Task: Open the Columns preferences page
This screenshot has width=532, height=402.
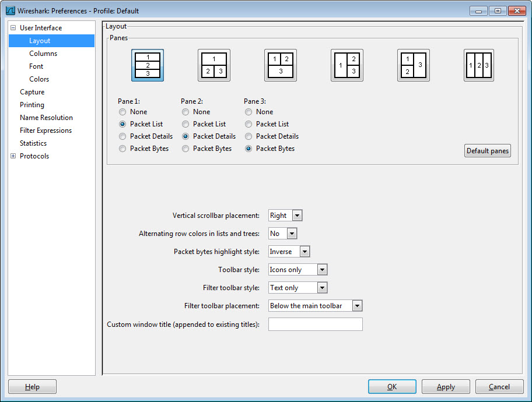Action: [x=43, y=54]
